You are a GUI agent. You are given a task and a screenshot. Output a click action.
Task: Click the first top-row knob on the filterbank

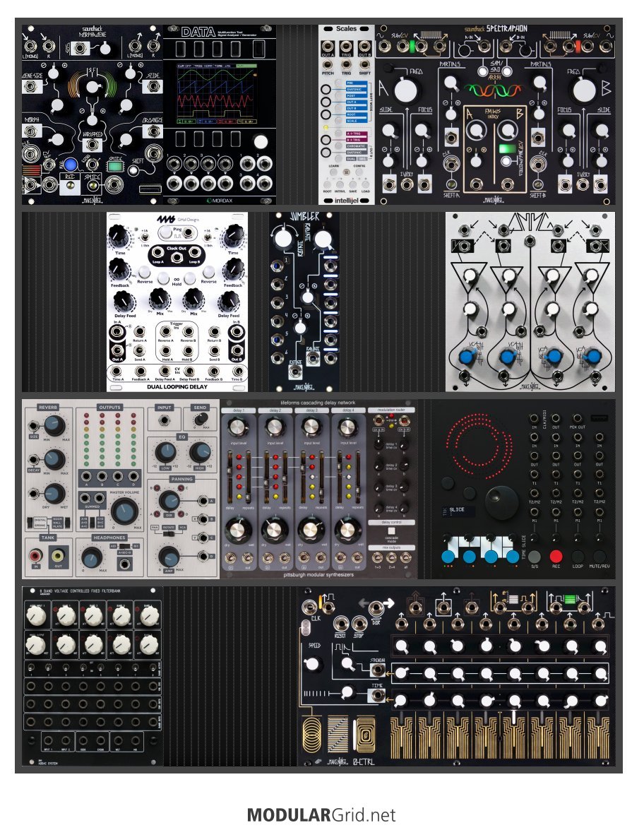point(37,615)
